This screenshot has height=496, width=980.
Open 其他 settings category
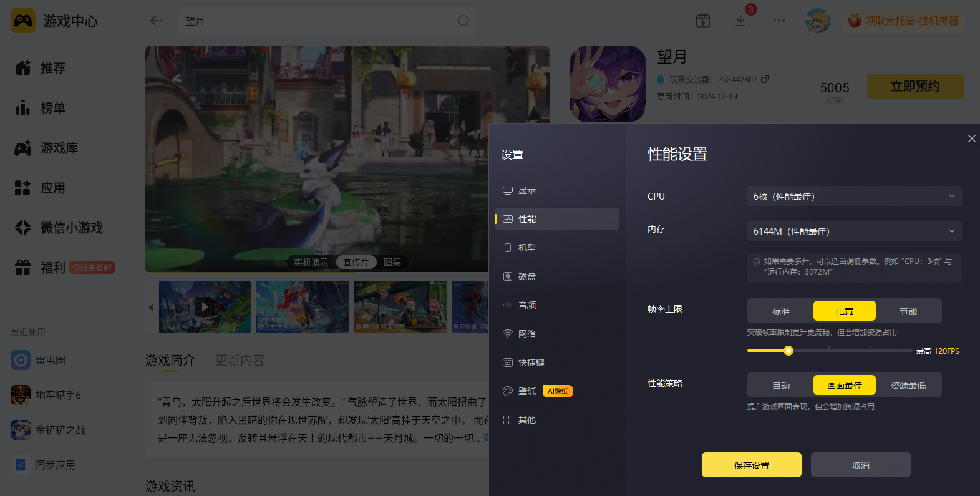[x=557, y=420]
